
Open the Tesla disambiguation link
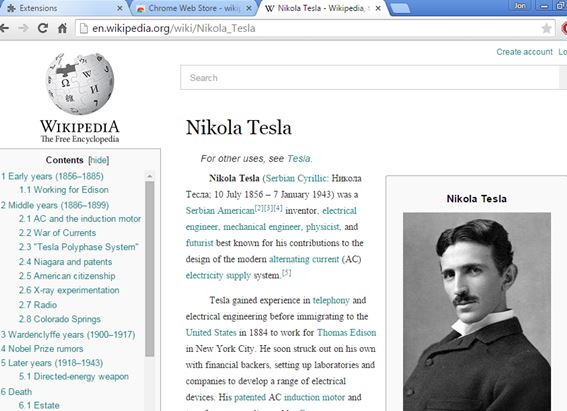coord(299,159)
